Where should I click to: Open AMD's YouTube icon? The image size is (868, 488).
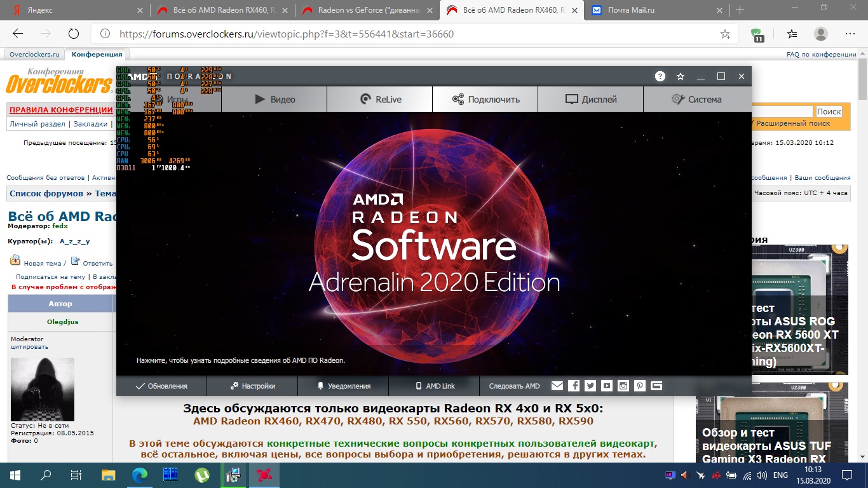607,386
